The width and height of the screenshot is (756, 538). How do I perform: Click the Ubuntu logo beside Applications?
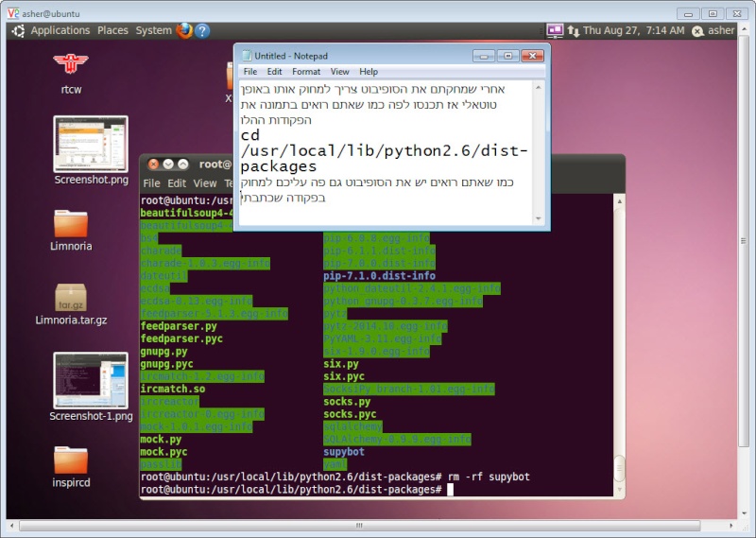coord(18,31)
